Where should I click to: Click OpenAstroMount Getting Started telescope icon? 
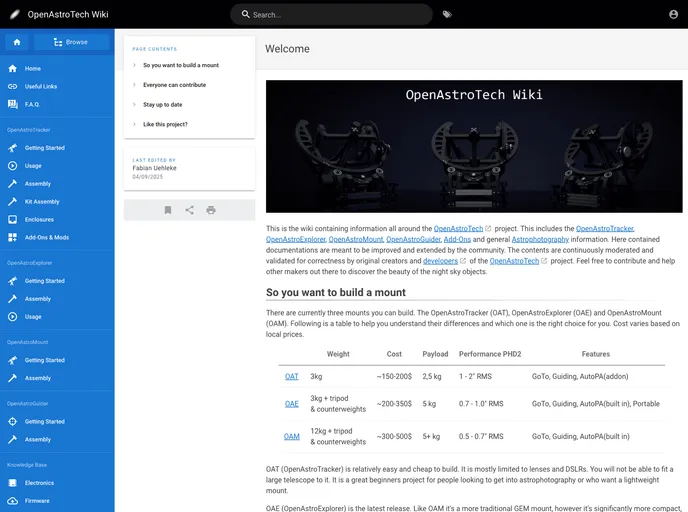tap(12, 360)
